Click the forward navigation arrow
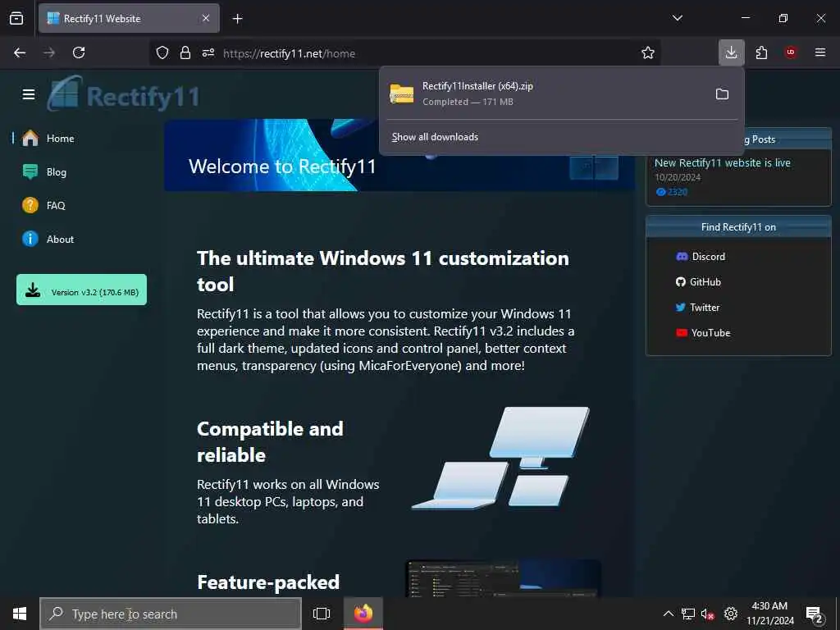Screen dimensions: 840x630 click(49, 52)
